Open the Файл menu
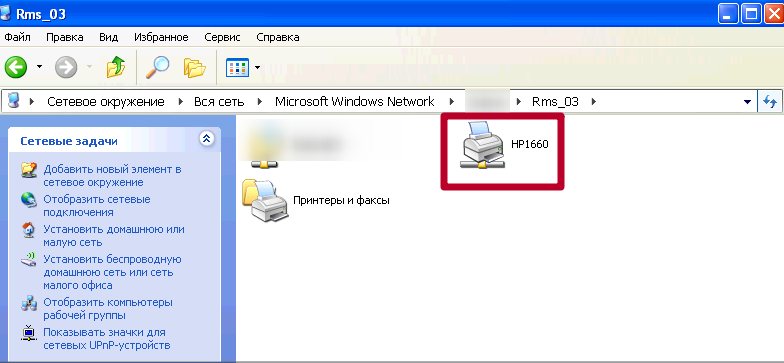The height and width of the screenshot is (363, 784). click(x=18, y=37)
